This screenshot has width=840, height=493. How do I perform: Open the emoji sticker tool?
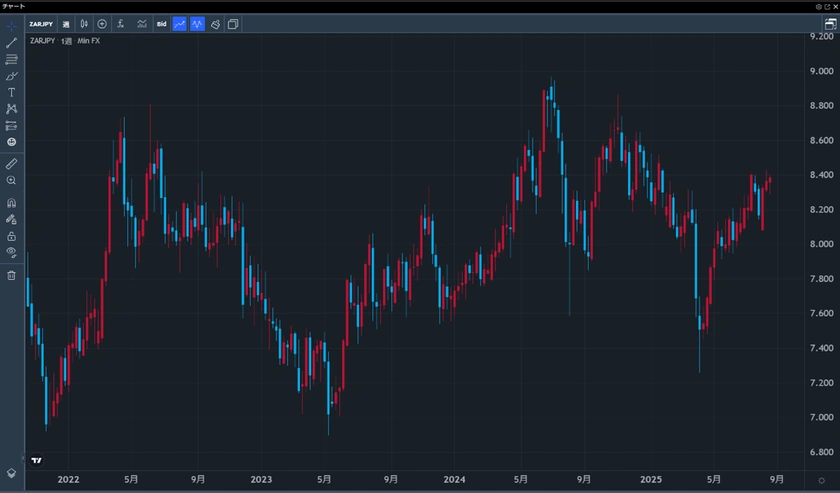11,142
